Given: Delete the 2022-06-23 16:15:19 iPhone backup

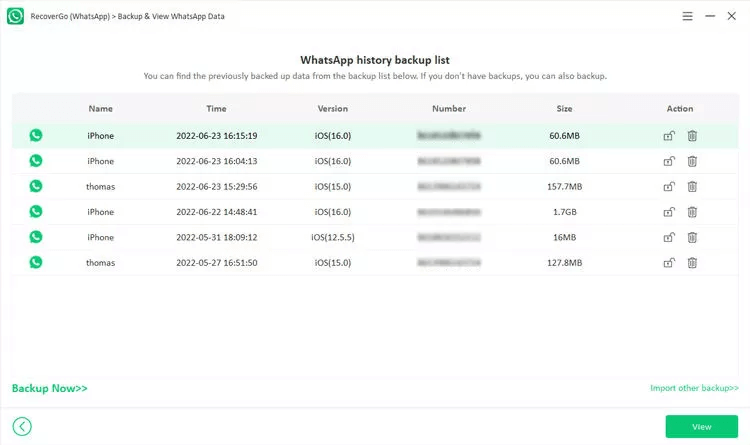Looking at the screenshot, I should coord(692,135).
